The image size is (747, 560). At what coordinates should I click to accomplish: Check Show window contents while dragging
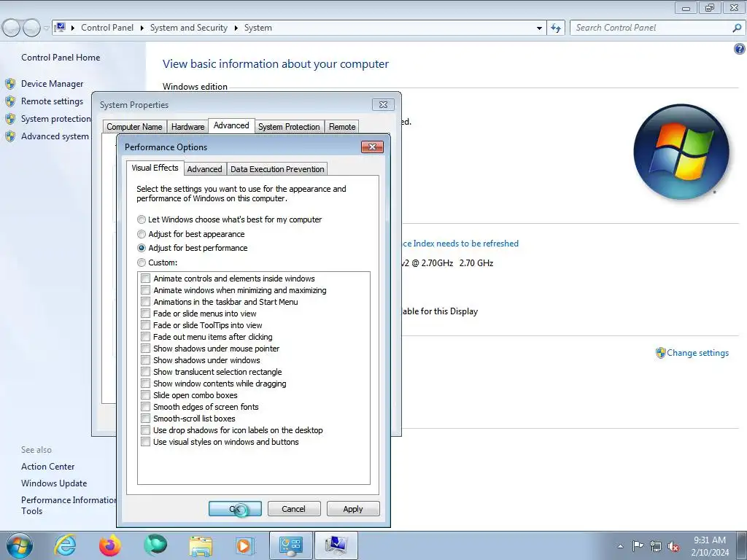(x=146, y=384)
